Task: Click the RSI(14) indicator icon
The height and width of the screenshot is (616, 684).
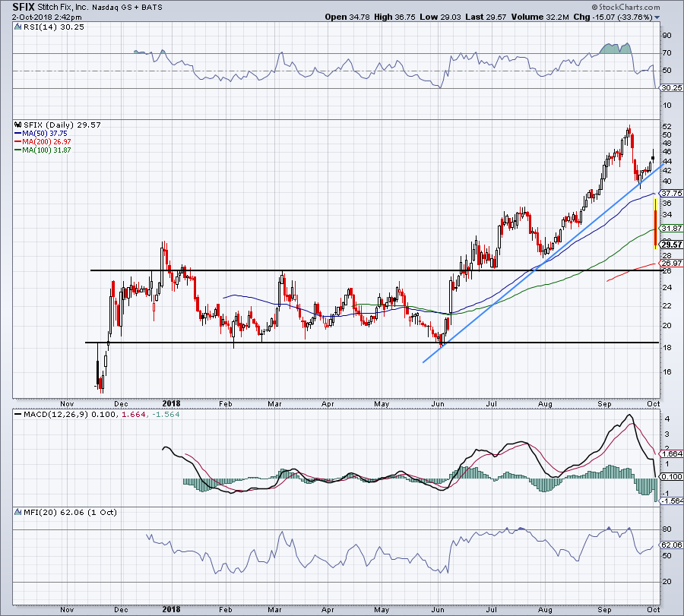Action: [17, 27]
